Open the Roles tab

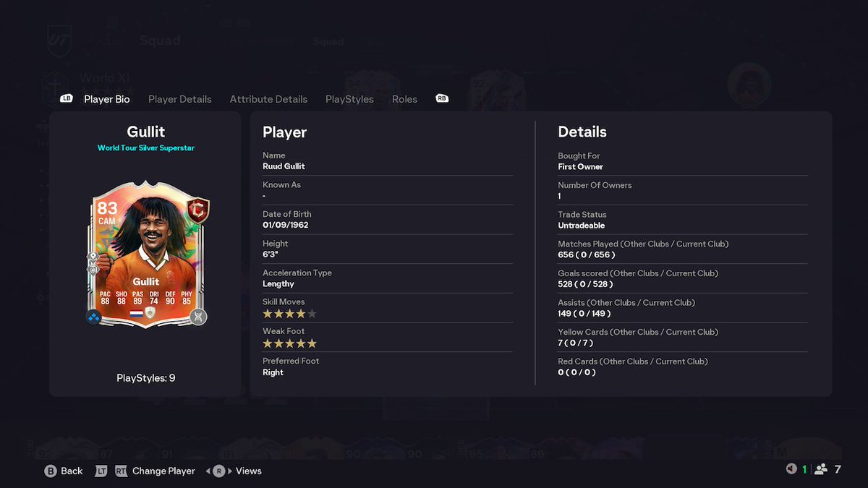tap(404, 99)
